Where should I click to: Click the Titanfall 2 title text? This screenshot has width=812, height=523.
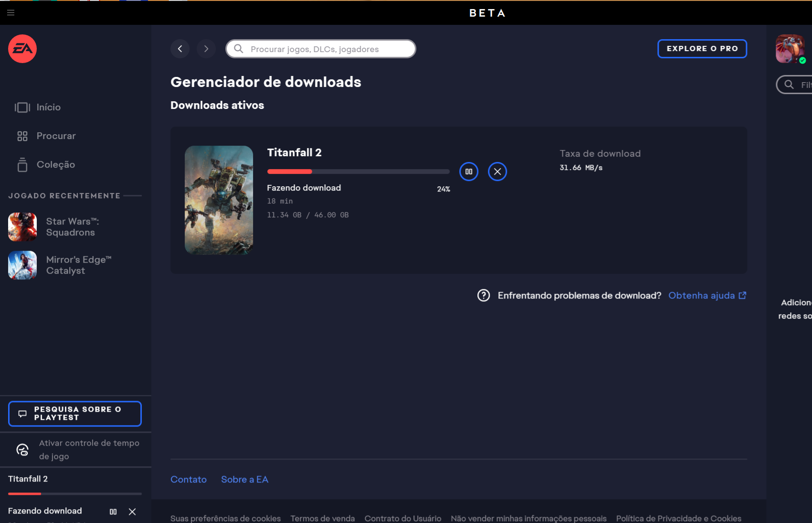click(x=294, y=153)
